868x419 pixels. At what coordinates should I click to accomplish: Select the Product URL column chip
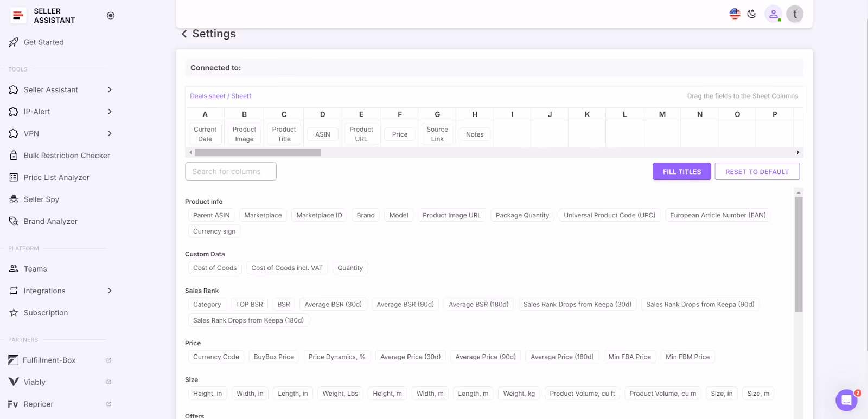pyautogui.click(x=361, y=134)
